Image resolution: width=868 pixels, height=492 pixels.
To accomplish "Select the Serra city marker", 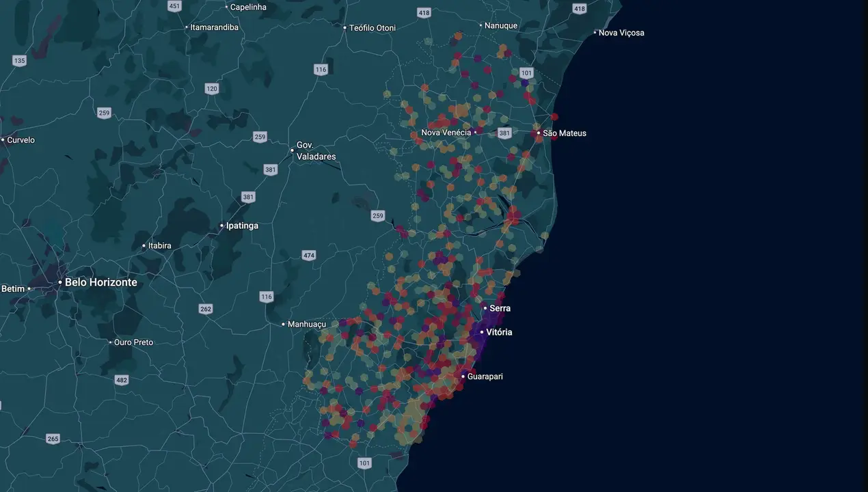I will click(485, 308).
